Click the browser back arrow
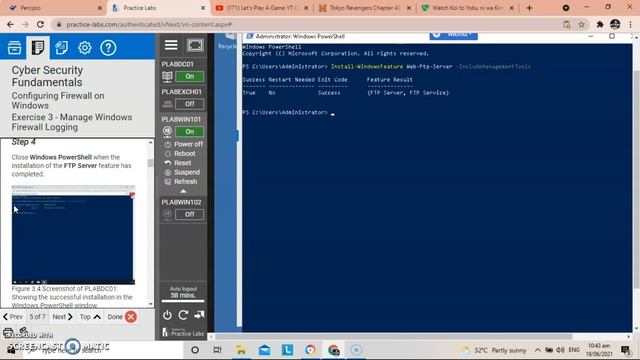The height and width of the screenshot is (360, 640). tap(10, 24)
